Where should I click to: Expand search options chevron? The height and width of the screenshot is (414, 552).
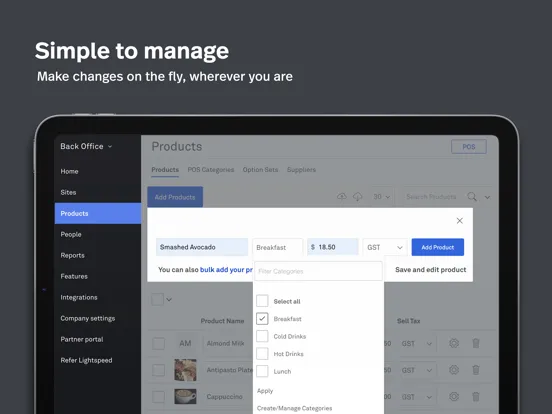487,197
